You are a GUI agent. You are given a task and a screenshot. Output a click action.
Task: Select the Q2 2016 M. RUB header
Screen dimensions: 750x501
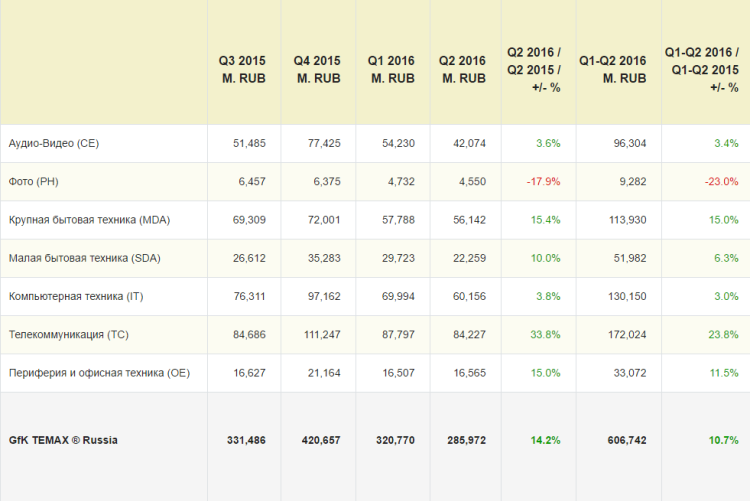[462, 69]
